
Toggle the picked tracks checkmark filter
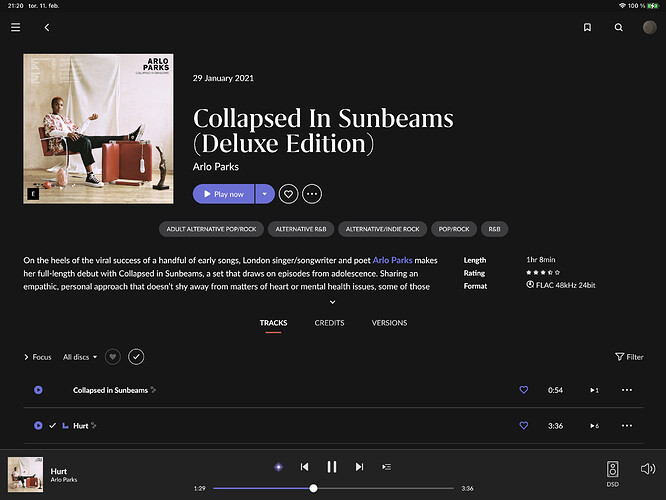(136, 357)
